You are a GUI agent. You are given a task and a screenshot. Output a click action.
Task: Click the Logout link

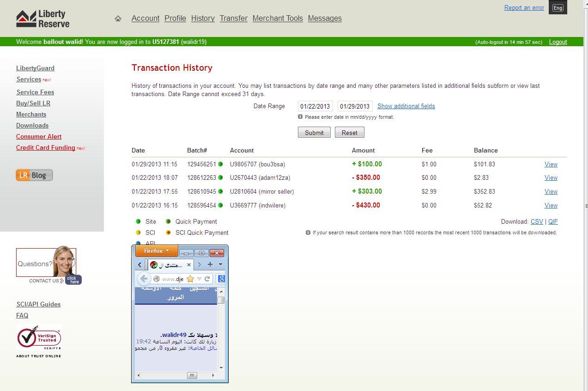click(x=558, y=42)
